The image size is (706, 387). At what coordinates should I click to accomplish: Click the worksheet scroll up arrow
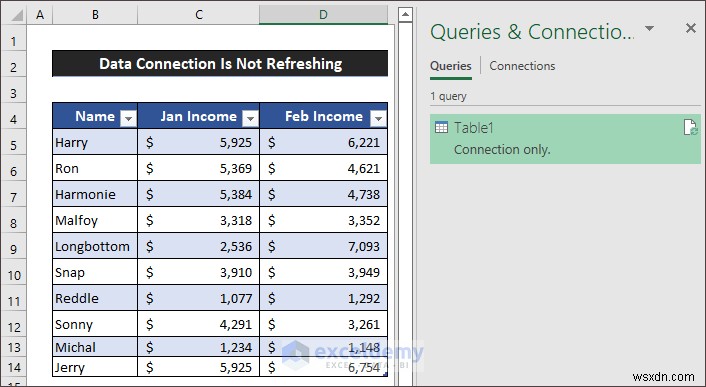point(405,14)
